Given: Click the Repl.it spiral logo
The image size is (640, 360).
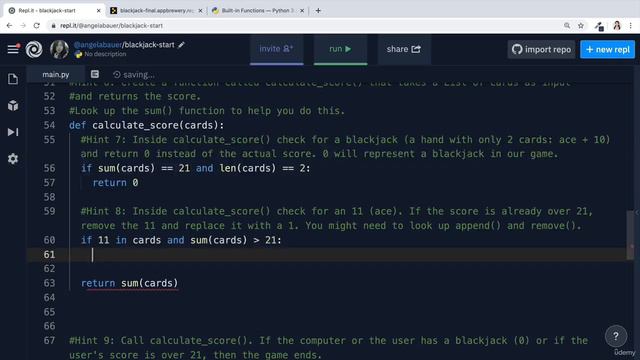Looking at the screenshot, I should [34, 49].
